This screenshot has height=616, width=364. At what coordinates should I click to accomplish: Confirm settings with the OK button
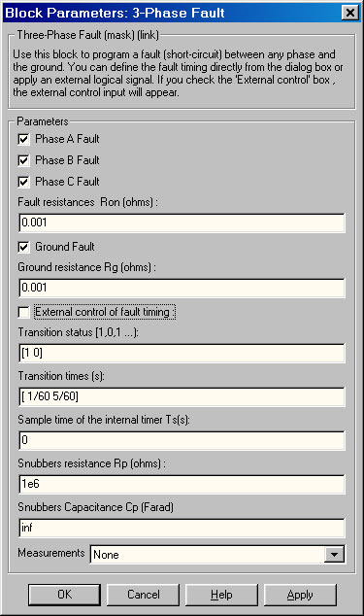(x=64, y=595)
